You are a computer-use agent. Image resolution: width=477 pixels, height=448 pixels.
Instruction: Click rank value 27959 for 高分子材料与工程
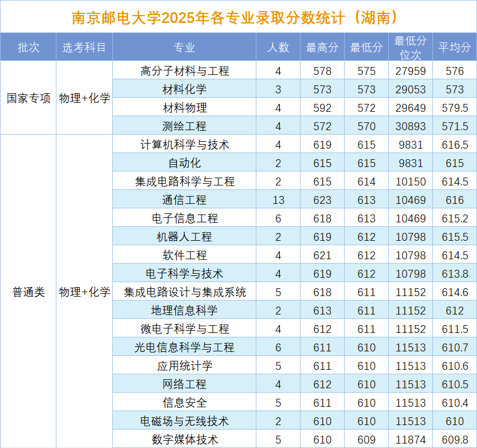click(x=411, y=71)
